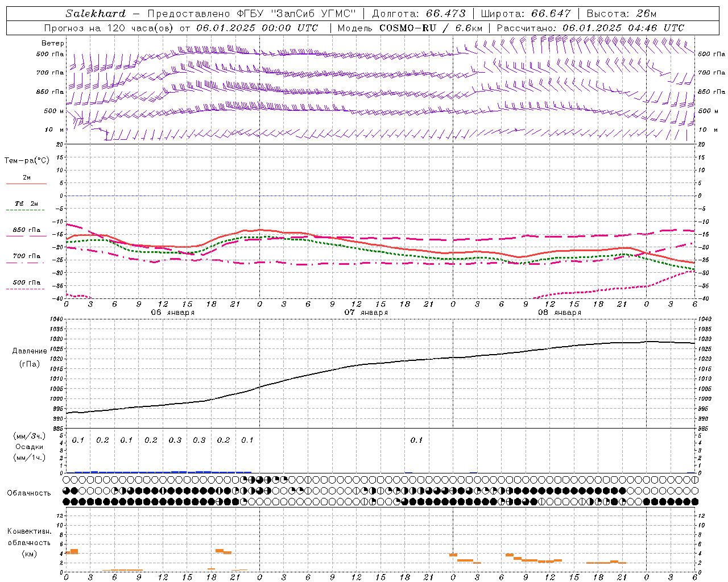Click the Долгота: 66.473 longitude value
Image resolution: width=728 pixels, height=582 pixels.
(419, 14)
